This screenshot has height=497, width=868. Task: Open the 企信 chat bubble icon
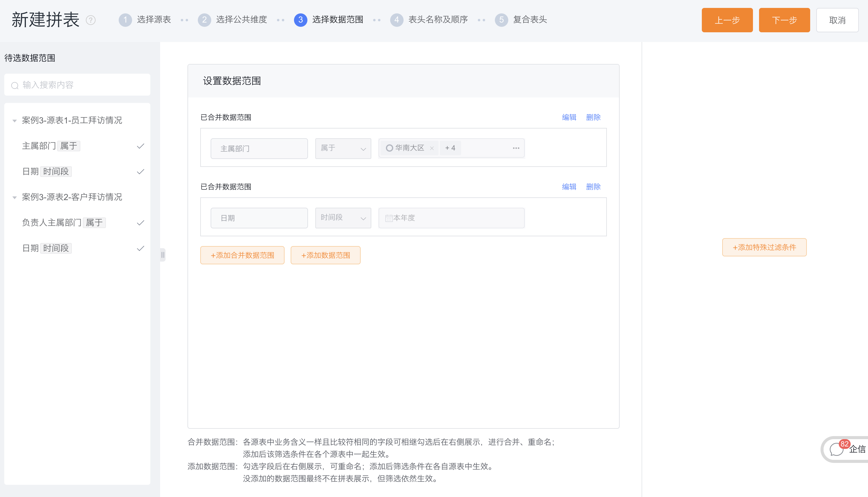point(836,449)
